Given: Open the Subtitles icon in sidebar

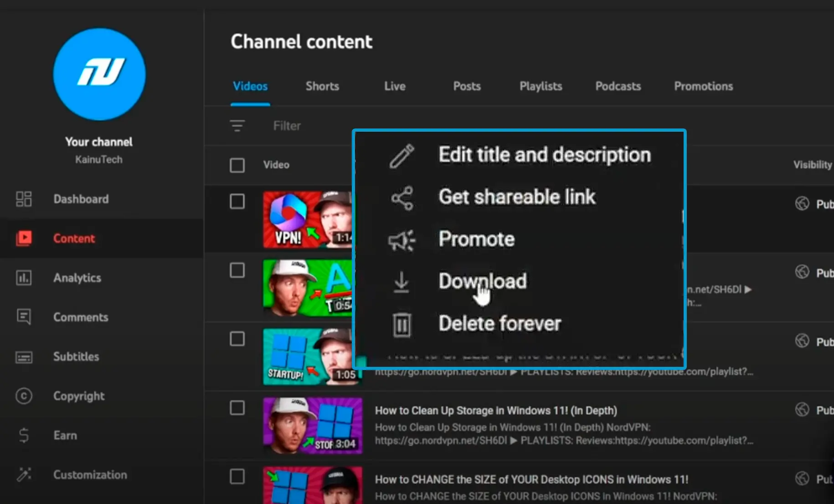Looking at the screenshot, I should point(24,357).
